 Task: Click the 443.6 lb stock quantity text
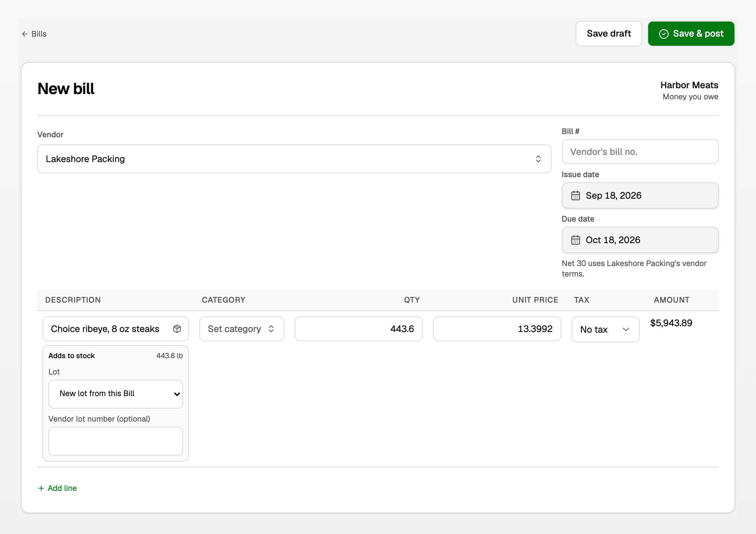click(x=169, y=356)
